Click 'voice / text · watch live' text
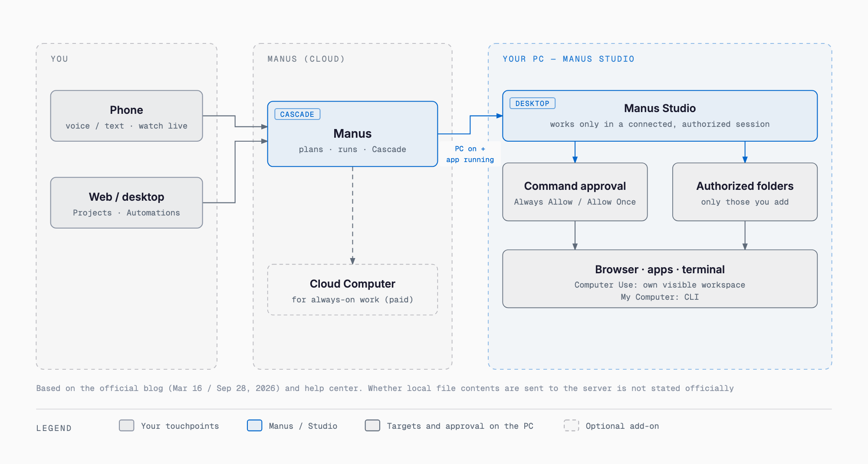This screenshot has height=464, width=868. coord(126,126)
